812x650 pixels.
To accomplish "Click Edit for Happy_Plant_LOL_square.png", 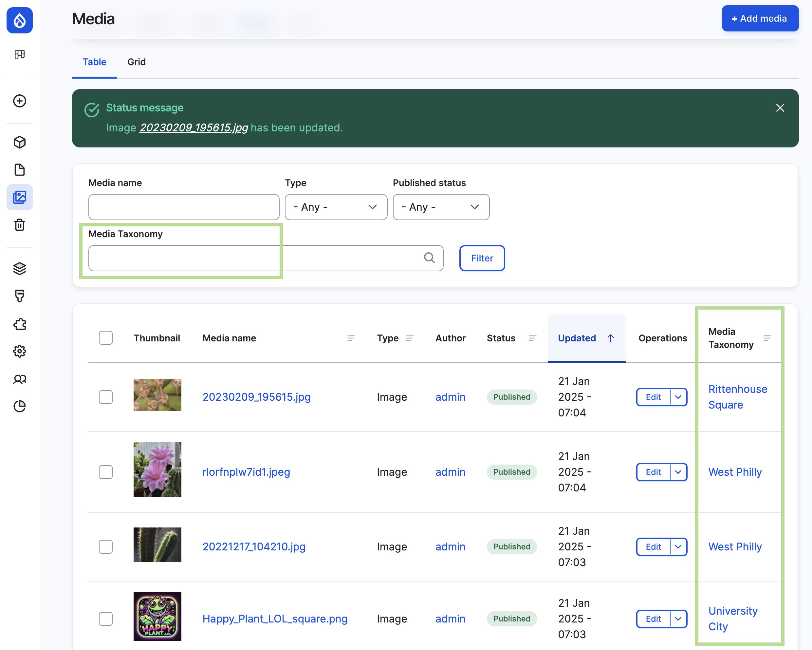I will [653, 618].
